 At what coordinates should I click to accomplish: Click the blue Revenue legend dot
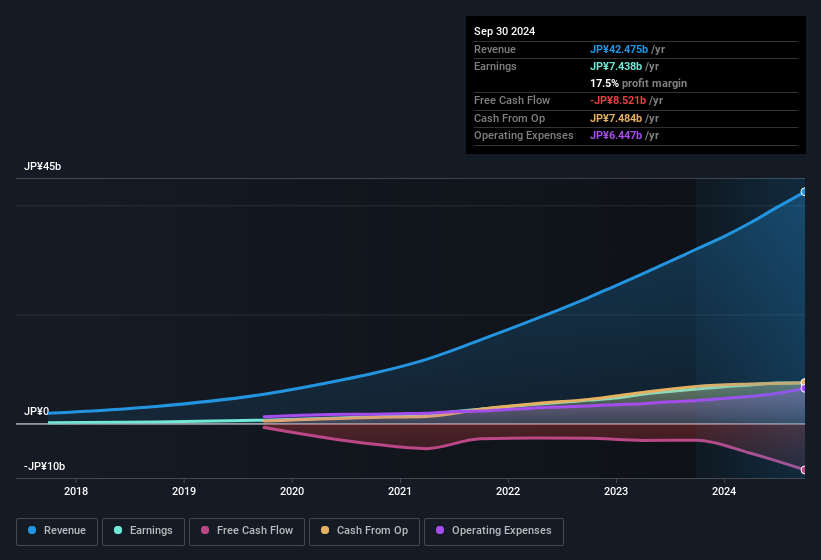pyautogui.click(x=33, y=531)
